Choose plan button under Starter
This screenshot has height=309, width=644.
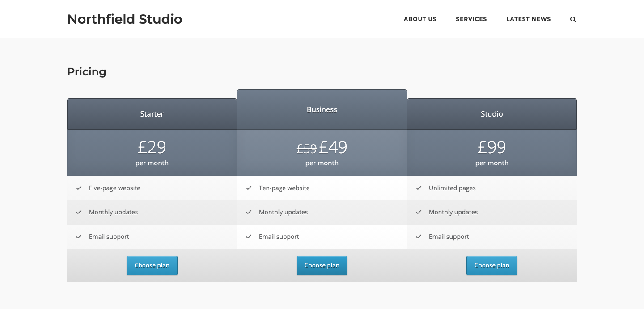(152, 265)
